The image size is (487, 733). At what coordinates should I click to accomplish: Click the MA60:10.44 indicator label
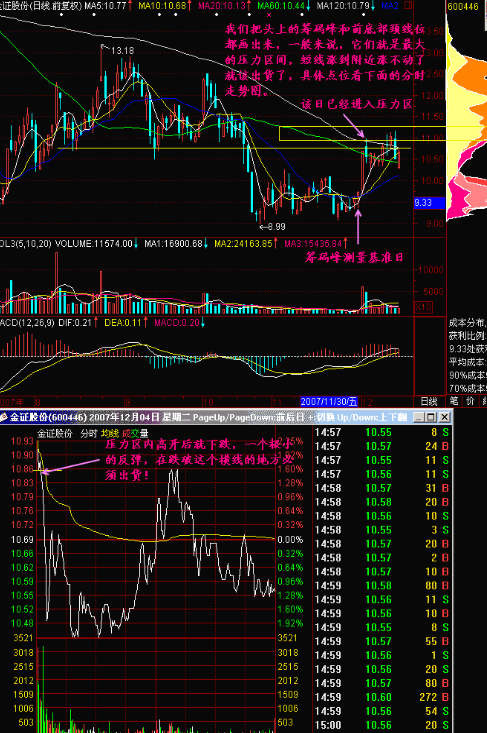pos(281,6)
